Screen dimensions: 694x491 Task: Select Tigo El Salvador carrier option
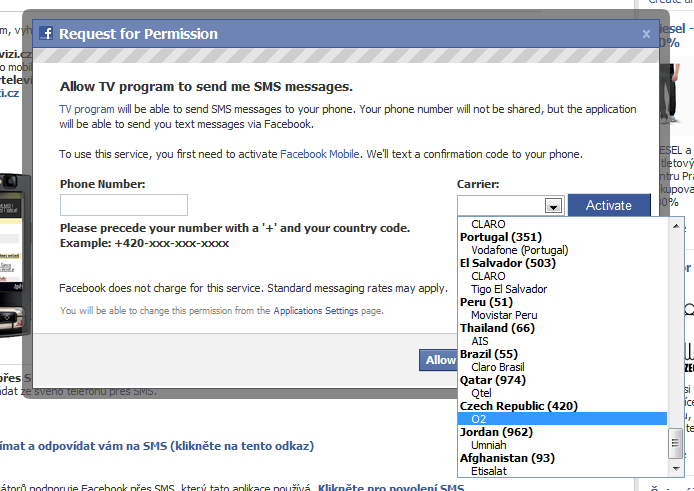562,289
